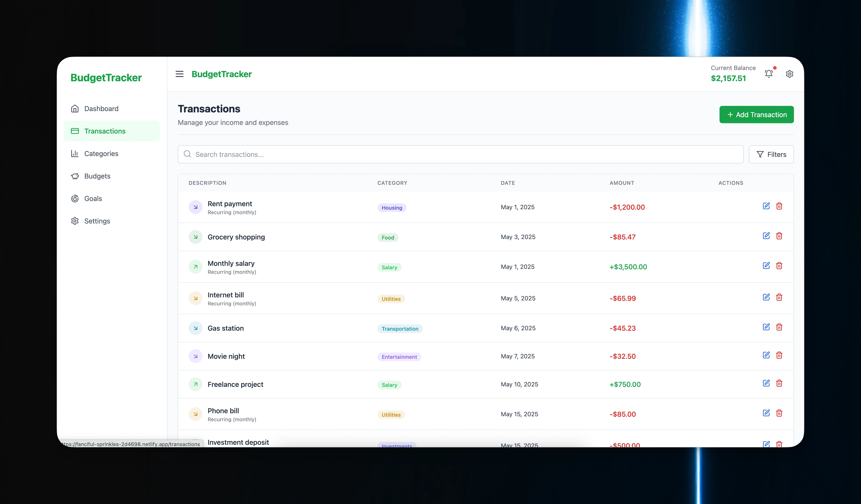Viewport: 861px width, 504px height.
Task: Open Settings in the sidebar
Action: coord(112,221)
